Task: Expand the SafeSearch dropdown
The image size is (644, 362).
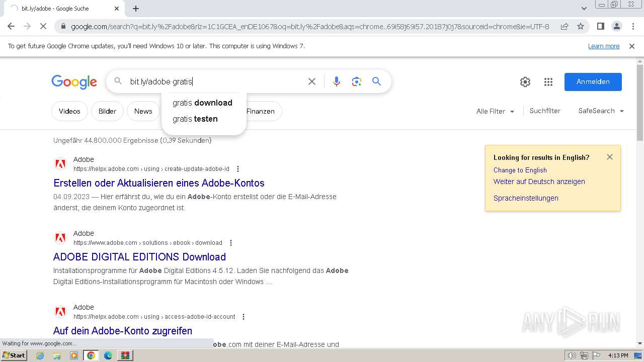Action: (x=601, y=111)
